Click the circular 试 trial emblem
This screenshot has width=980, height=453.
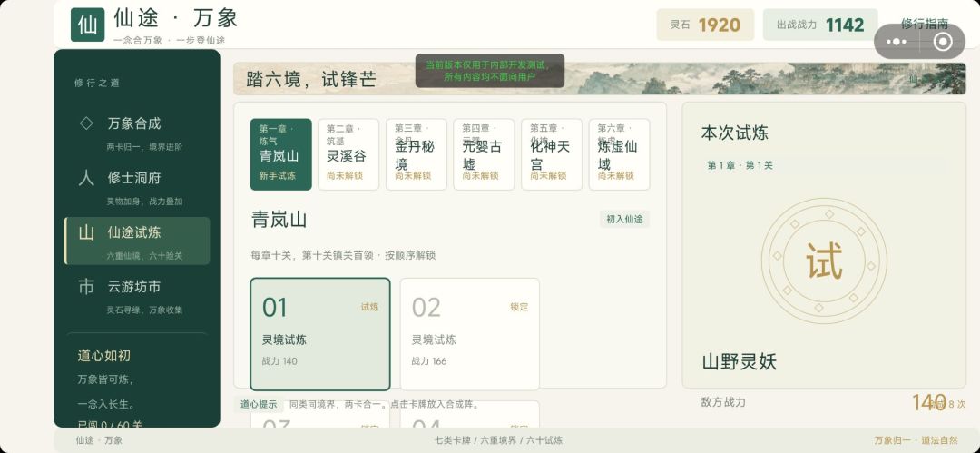click(824, 261)
